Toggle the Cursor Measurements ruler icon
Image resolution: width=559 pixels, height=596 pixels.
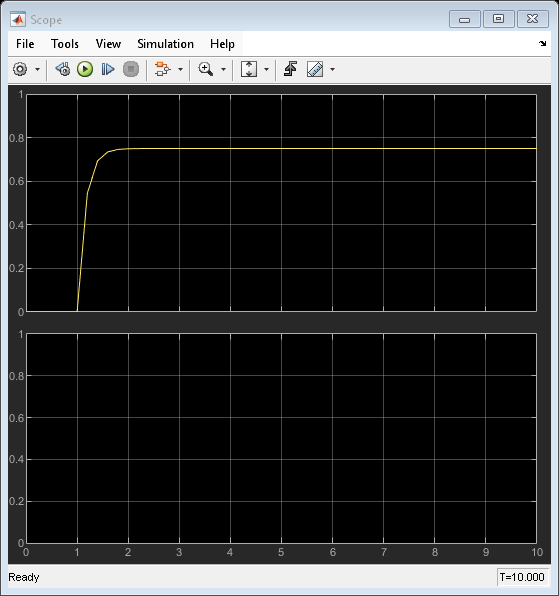click(x=315, y=69)
